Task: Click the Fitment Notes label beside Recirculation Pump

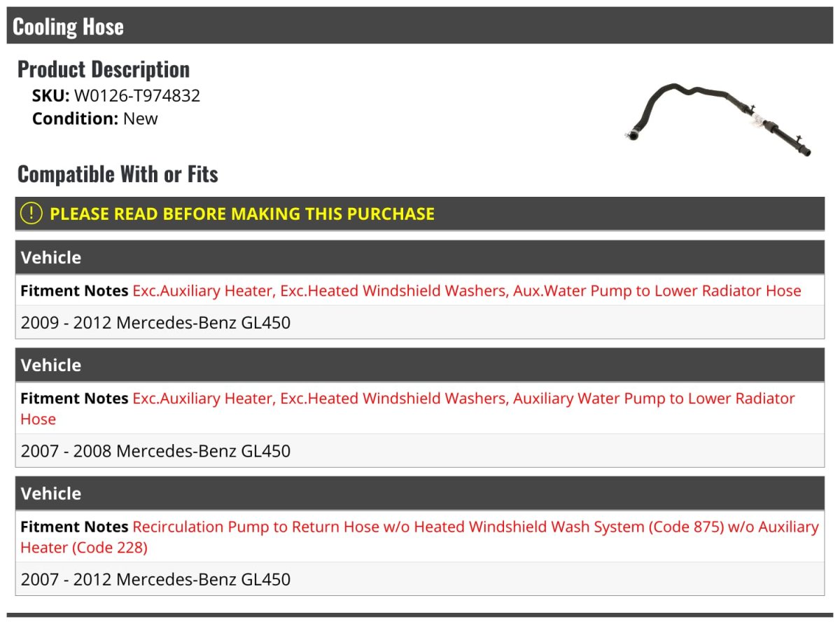Action: point(74,527)
